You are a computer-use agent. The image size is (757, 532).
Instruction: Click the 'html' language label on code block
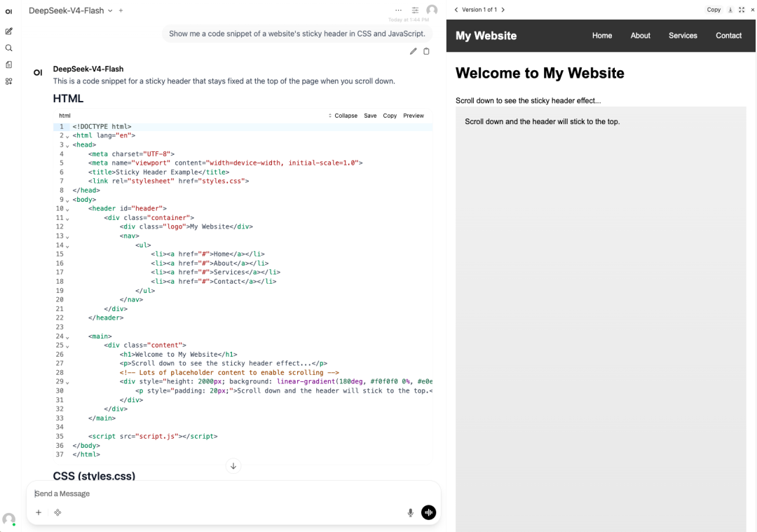pyautogui.click(x=64, y=116)
